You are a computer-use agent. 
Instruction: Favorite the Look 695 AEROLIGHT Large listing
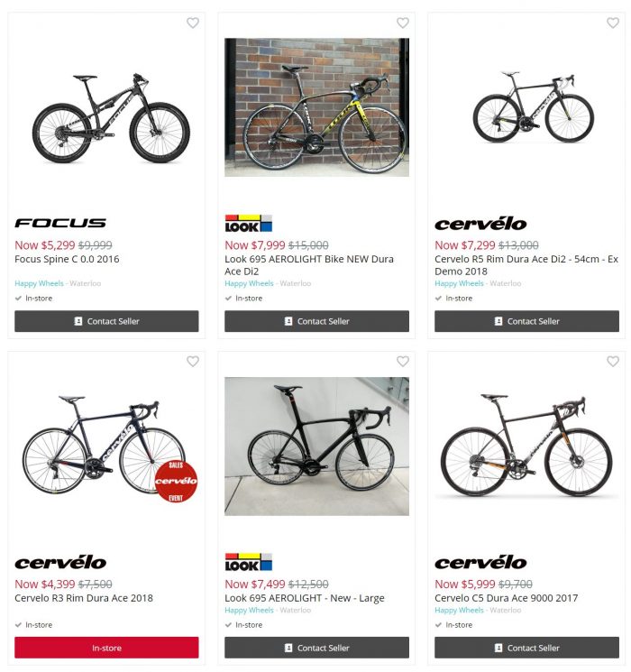click(x=403, y=362)
